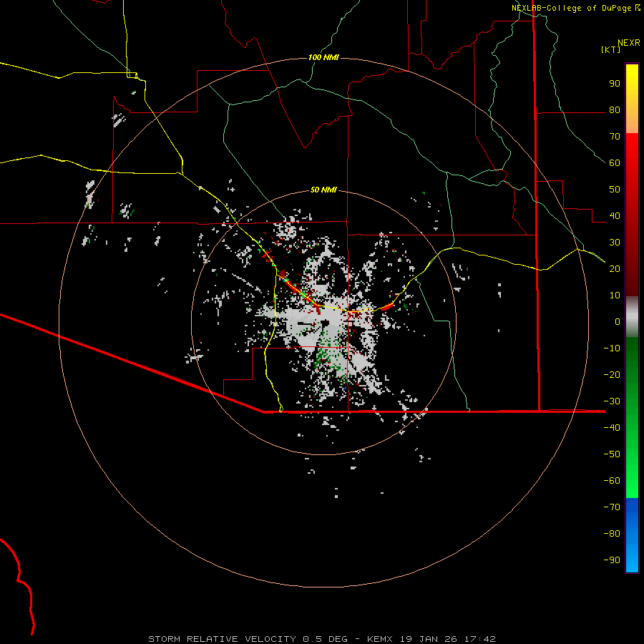644x644 pixels.
Task: Select the 70 value on the velocity scale
Action: pos(615,137)
